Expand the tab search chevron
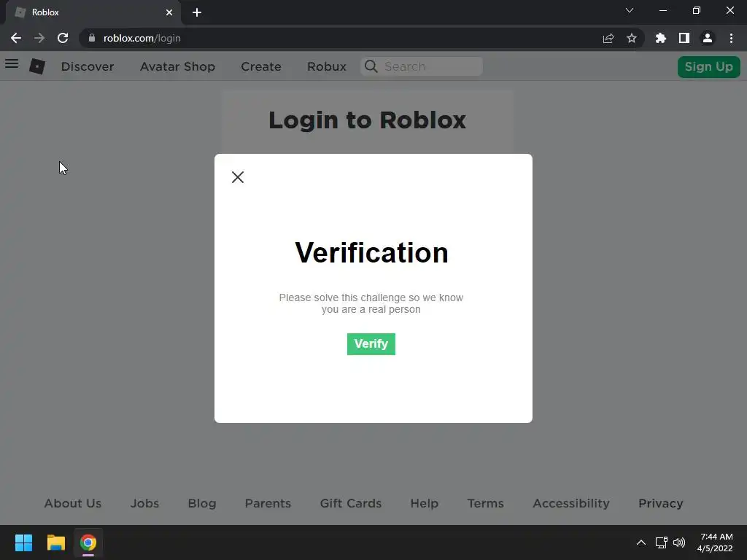Screen dimensions: 747x560 [x=630, y=10]
